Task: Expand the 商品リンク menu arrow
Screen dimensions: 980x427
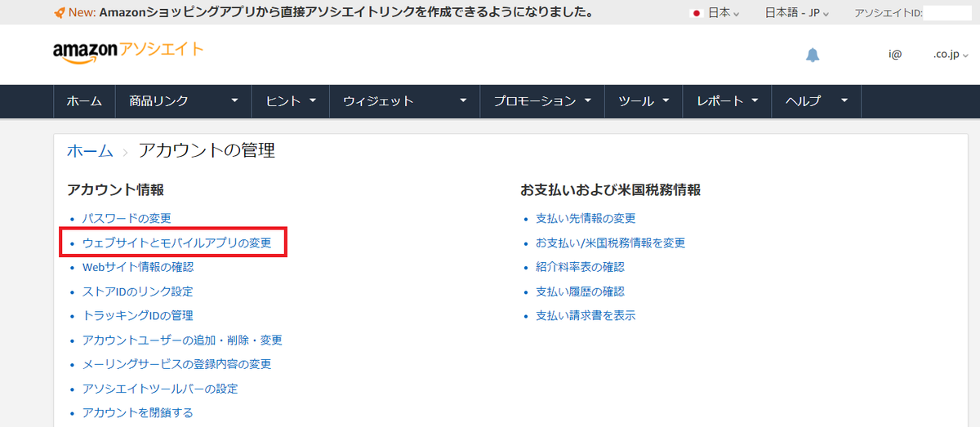Action: click(235, 101)
